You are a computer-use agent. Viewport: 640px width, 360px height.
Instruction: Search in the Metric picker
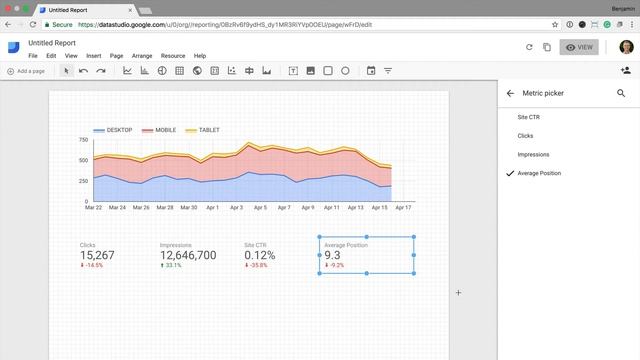(621, 93)
